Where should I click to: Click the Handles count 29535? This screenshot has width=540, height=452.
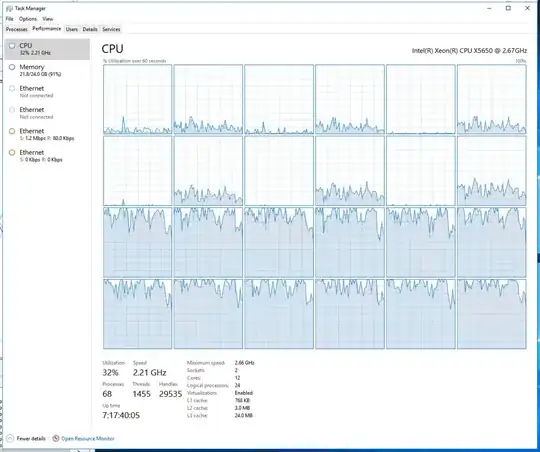click(170, 394)
